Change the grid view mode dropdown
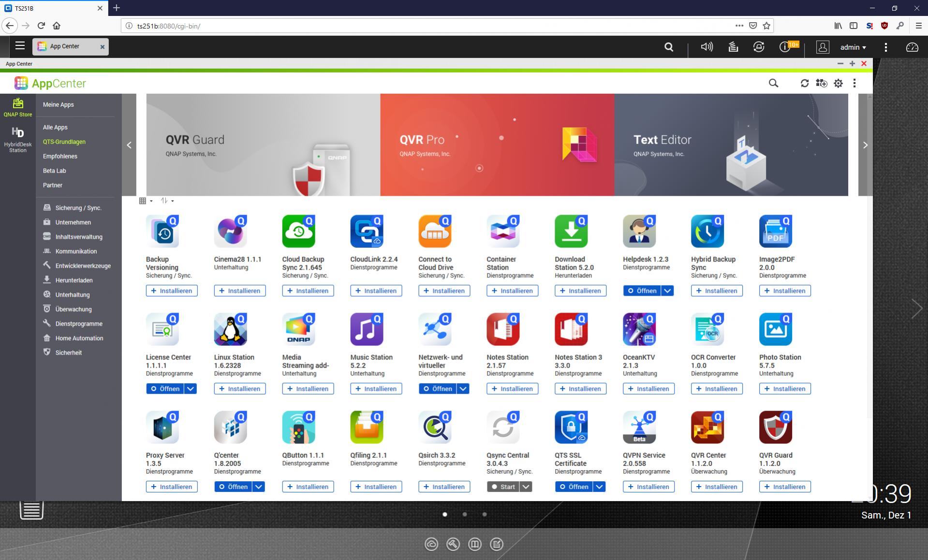The width and height of the screenshot is (928, 560). coord(146,201)
